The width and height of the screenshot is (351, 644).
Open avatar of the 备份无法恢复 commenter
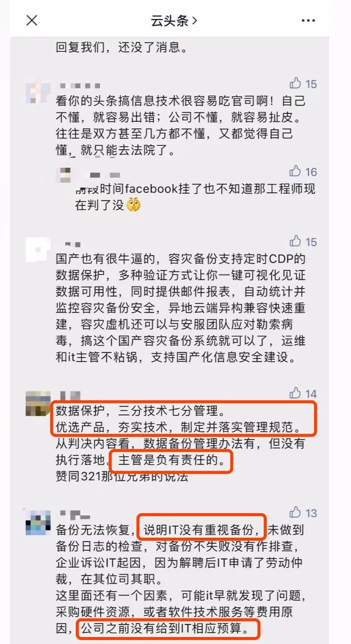pos(38,522)
